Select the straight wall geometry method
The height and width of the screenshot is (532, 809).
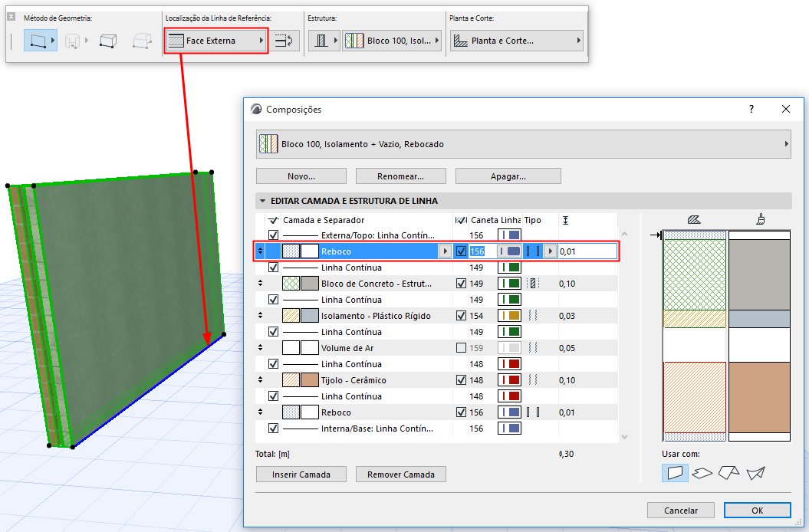click(40, 41)
